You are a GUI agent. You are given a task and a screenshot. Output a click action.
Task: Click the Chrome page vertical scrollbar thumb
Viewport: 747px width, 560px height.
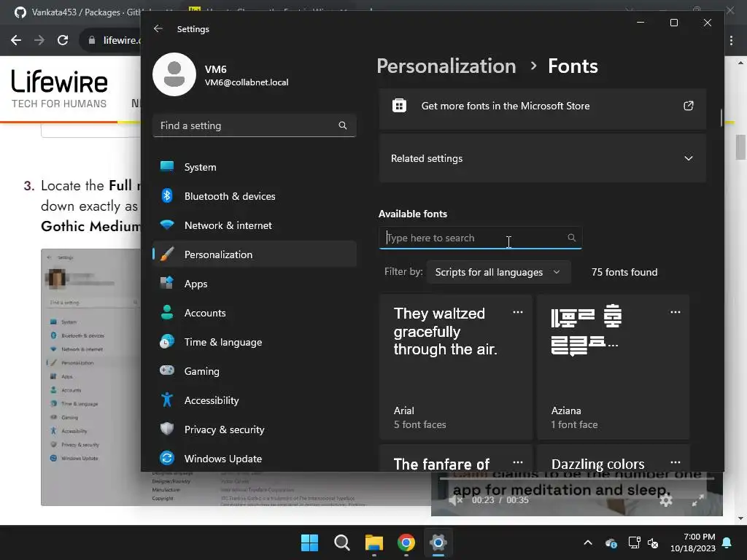[x=740, y=147]
